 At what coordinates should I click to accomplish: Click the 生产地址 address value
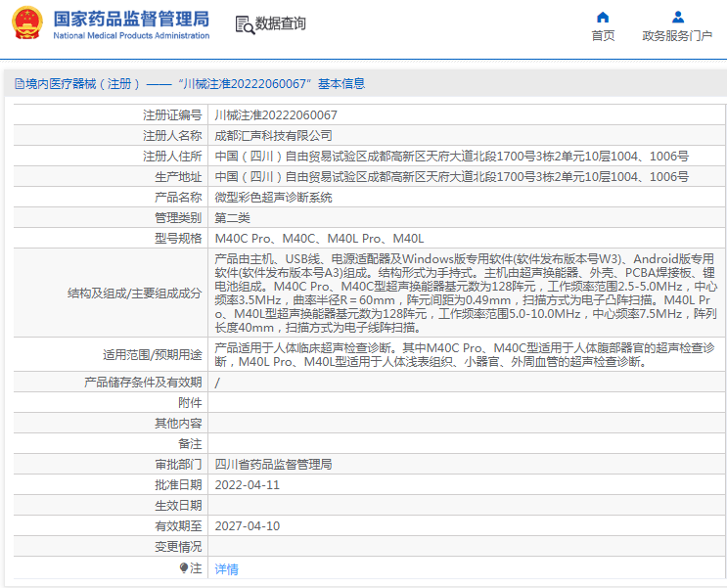point(452,177)
